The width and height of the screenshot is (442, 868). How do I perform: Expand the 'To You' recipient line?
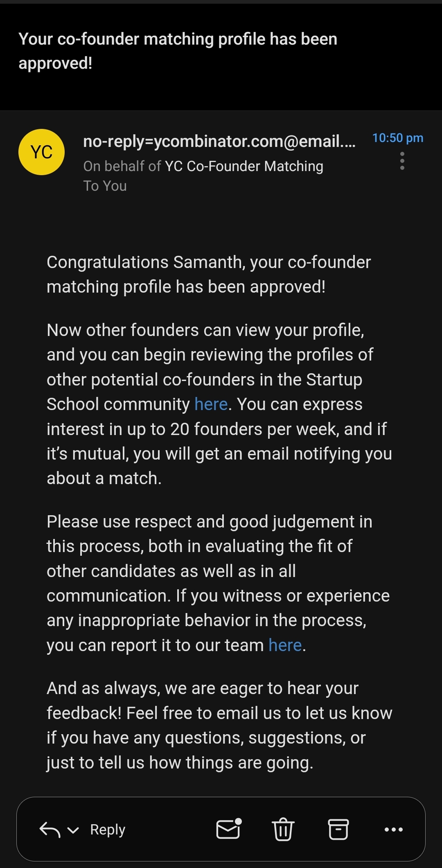click(x=105, y=186)
